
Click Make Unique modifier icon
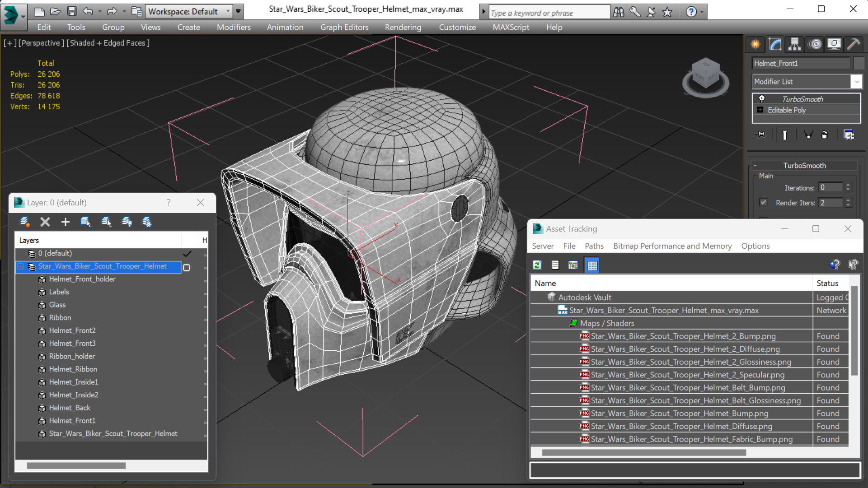(x=808, y=135)
